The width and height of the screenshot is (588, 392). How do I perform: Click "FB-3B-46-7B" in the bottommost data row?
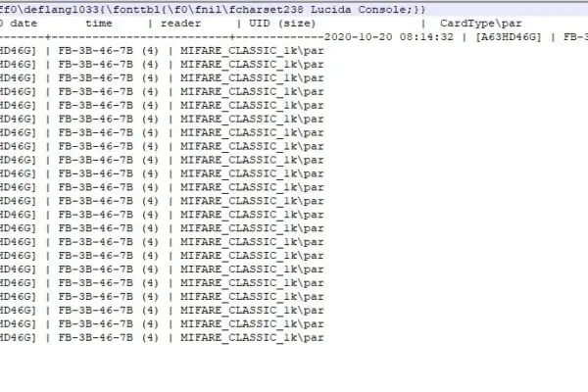tap(96, 337)
